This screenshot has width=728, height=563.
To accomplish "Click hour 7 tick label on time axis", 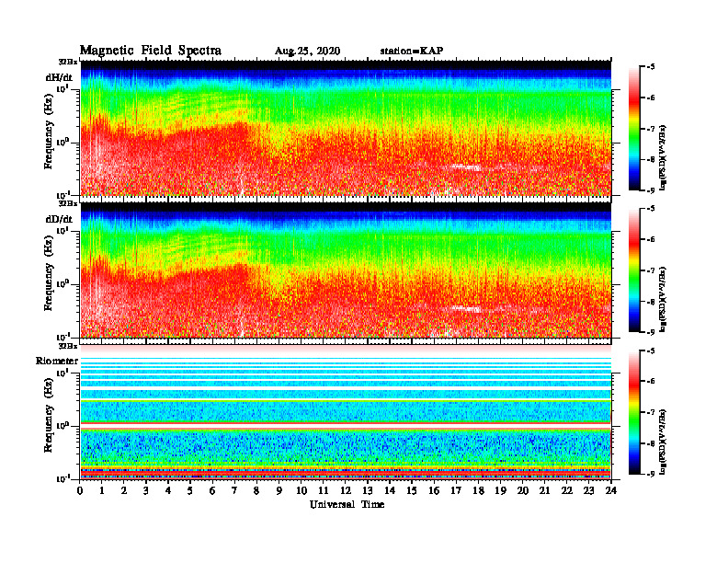I will click(234, 490).
